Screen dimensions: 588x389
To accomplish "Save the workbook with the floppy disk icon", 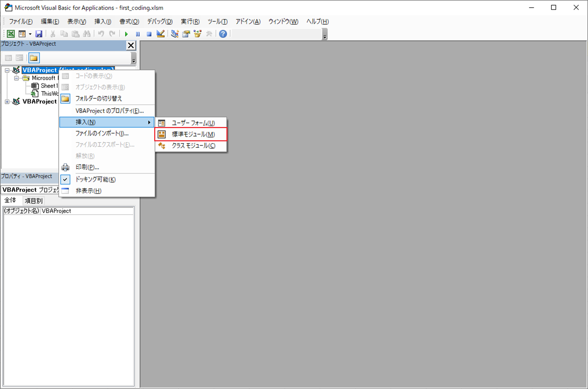I will tap(39, 34).
